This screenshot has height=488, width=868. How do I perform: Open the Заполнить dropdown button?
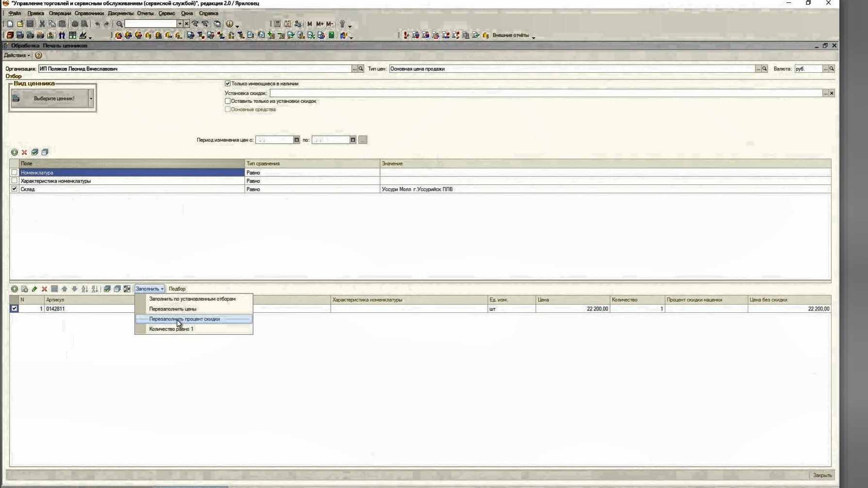click(149, 289)
